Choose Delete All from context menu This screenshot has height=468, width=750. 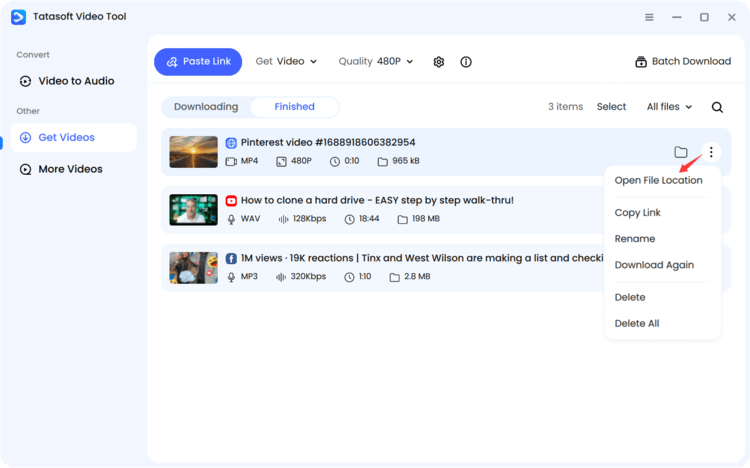pyautogui.click(x=637, y=323)
